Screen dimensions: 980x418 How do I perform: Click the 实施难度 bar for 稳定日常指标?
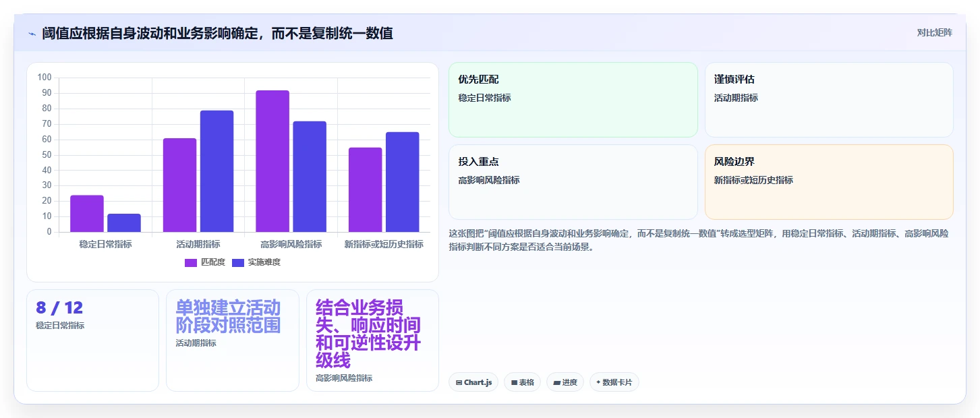[124, 223]
